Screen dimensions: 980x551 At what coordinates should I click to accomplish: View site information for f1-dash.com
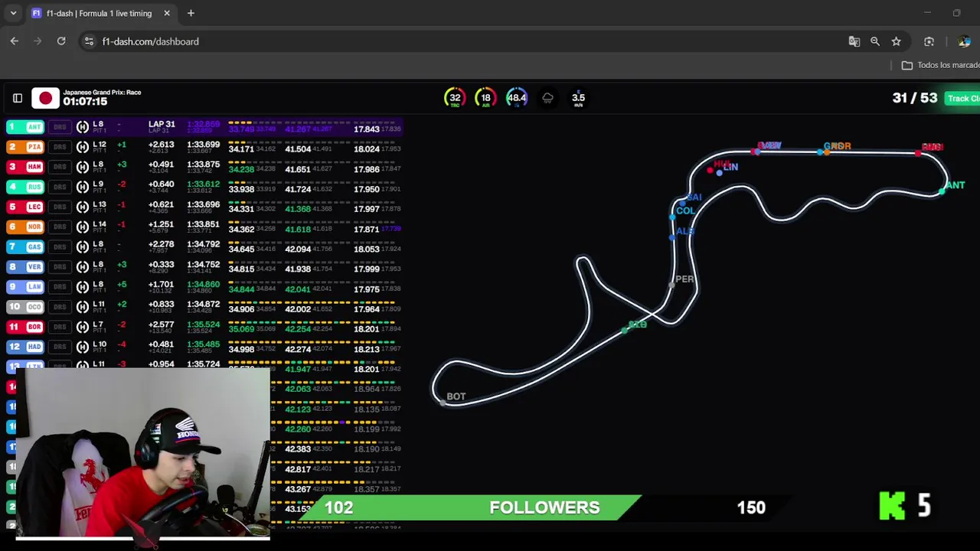(89, 41)
